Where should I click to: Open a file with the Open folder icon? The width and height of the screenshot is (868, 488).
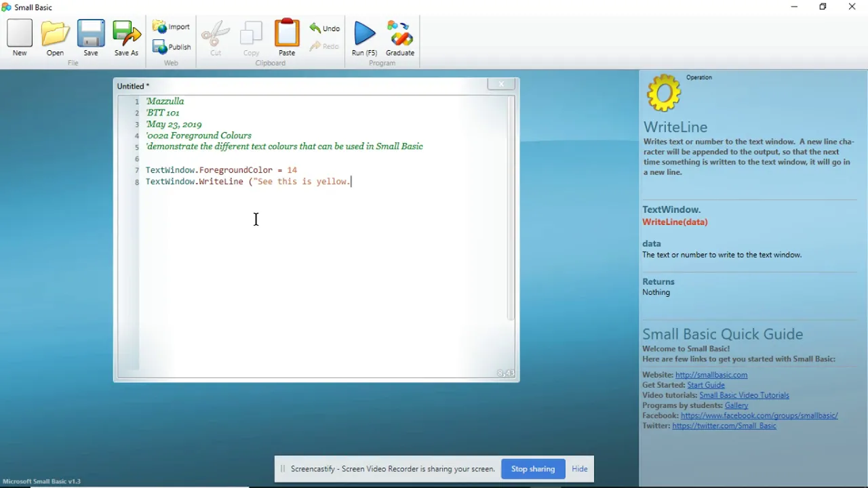tap(55, 37)
